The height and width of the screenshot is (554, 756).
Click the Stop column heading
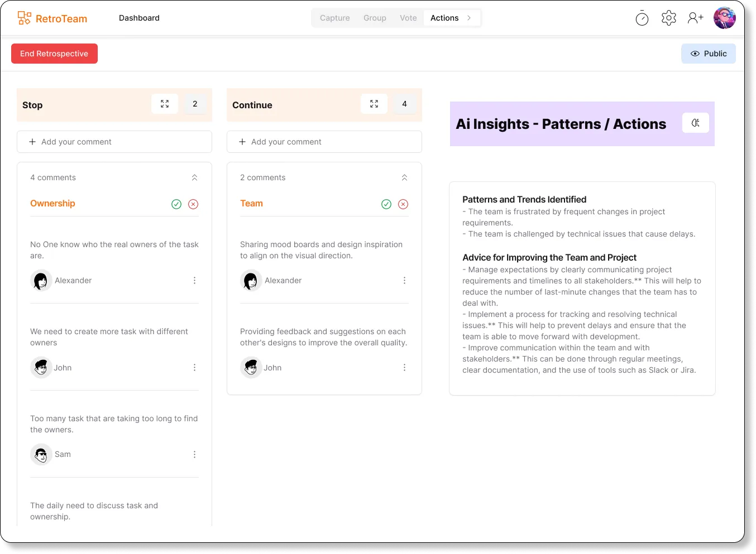click(32, 105)
